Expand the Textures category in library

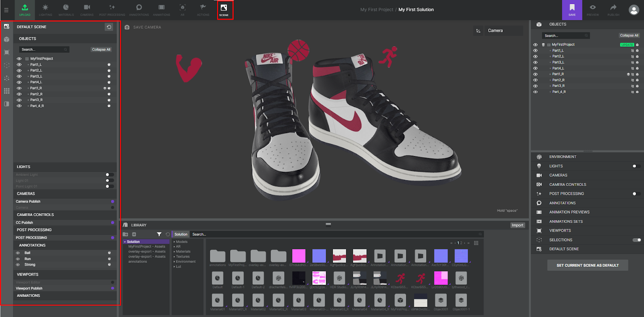click(x=182, y=257)
